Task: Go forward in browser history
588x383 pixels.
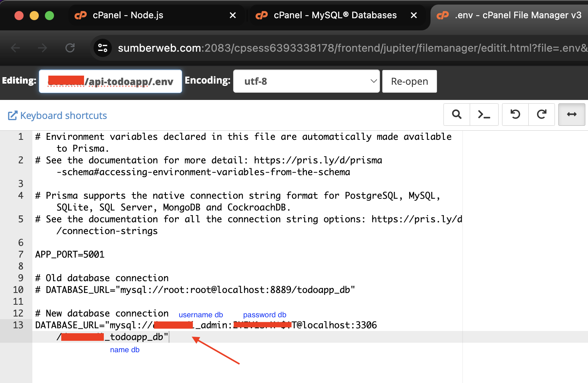Action: [43, 48]
